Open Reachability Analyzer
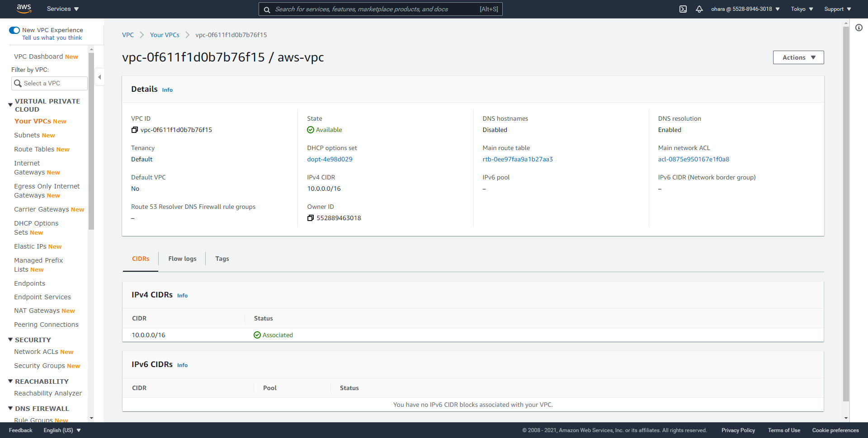Screen dimensions: 868x438 48,393
